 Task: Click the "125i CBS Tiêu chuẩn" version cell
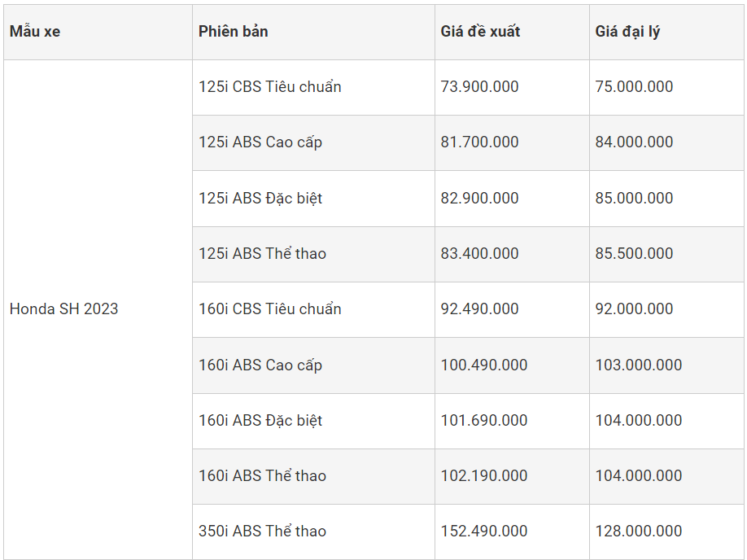coord(269,87)
